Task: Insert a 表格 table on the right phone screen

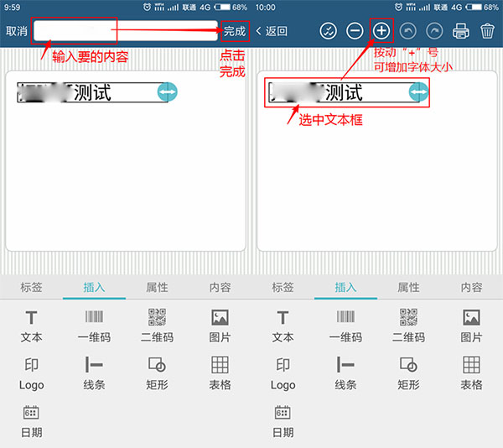Action: tap(471, 372)
